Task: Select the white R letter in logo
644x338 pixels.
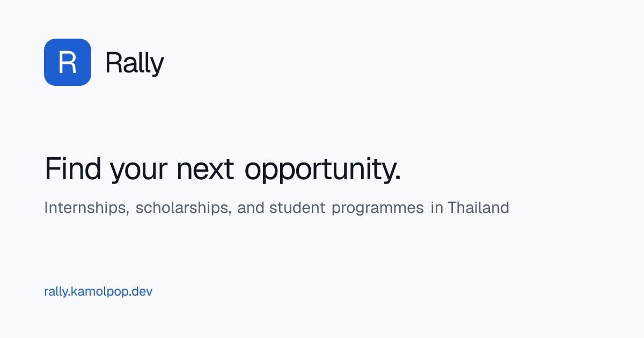Action: [x=68, y=62]
